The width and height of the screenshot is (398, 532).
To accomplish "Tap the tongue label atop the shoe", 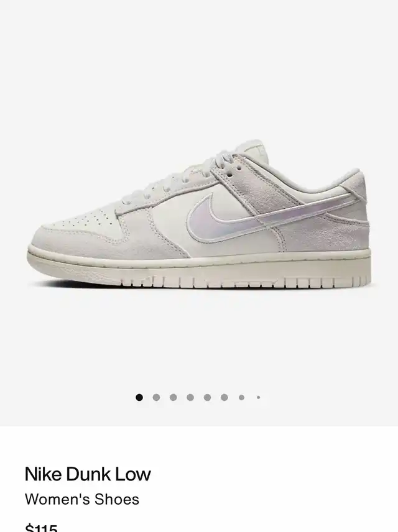I will [x=259, y=149].
